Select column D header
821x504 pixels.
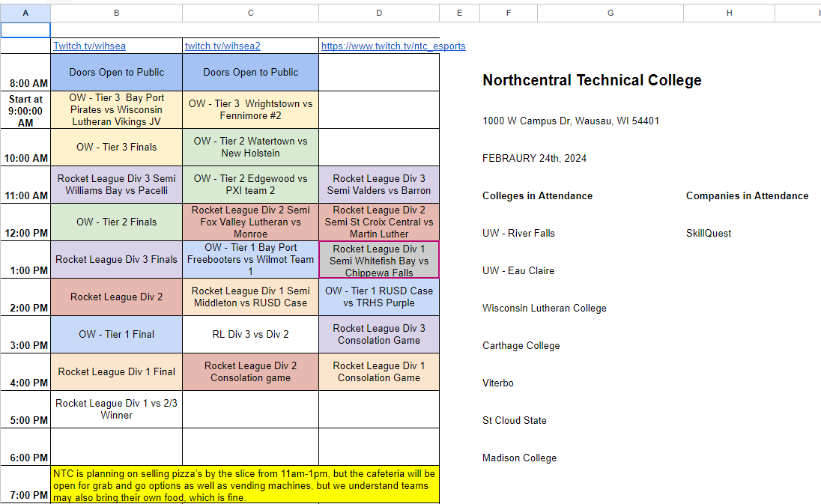pyautogui.click(x=379, y=13)
